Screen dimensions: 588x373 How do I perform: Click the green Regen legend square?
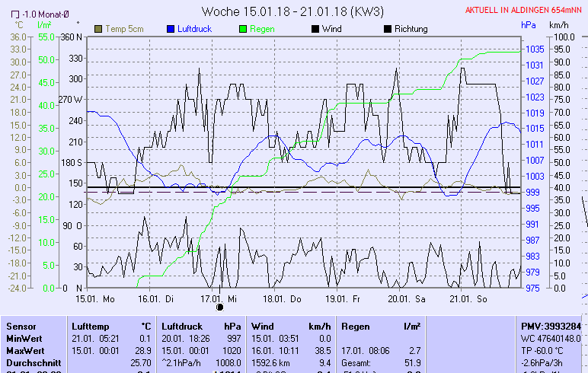(x=243, y=29)
